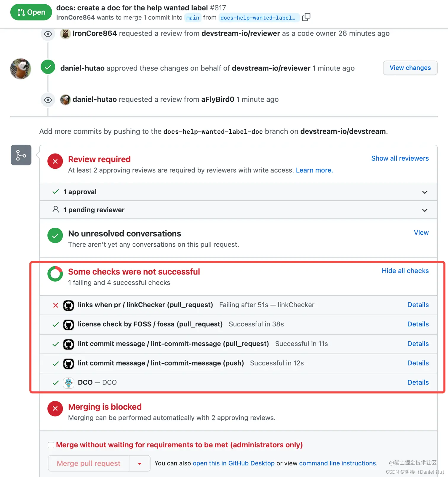Click the git merge icon beside the checks panel
Image resolution: width=448 pixels, height=477 pixels.
pos(21,155)
